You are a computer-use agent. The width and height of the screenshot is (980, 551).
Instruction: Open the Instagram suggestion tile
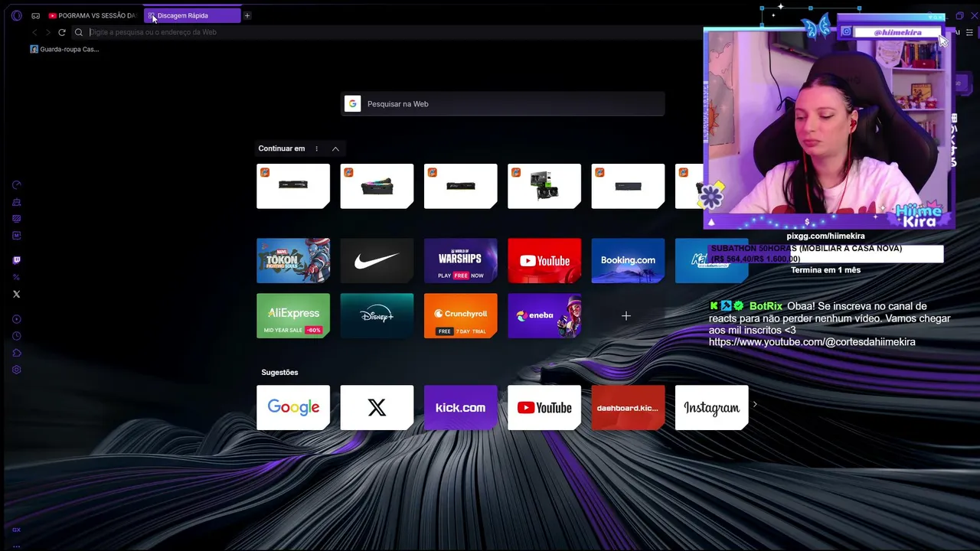712,407
